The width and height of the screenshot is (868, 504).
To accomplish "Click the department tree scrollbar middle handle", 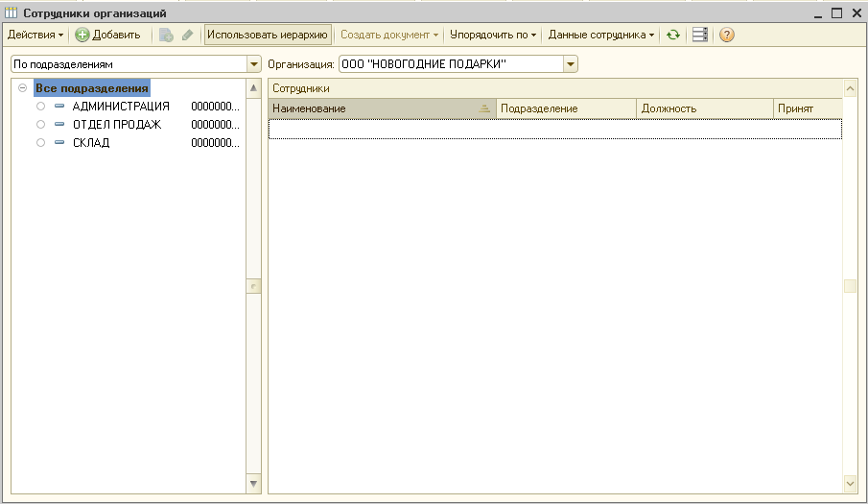I will 253,286.
